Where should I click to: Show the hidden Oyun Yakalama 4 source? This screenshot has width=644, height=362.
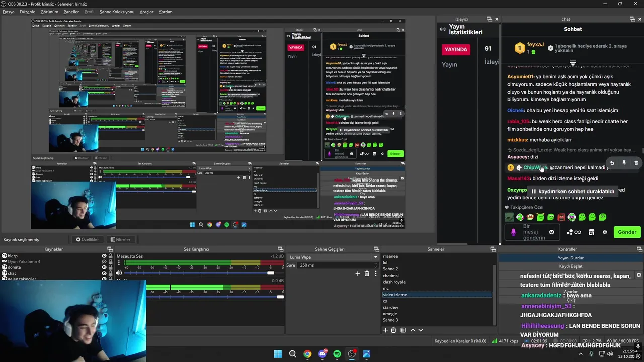[104, 262]
